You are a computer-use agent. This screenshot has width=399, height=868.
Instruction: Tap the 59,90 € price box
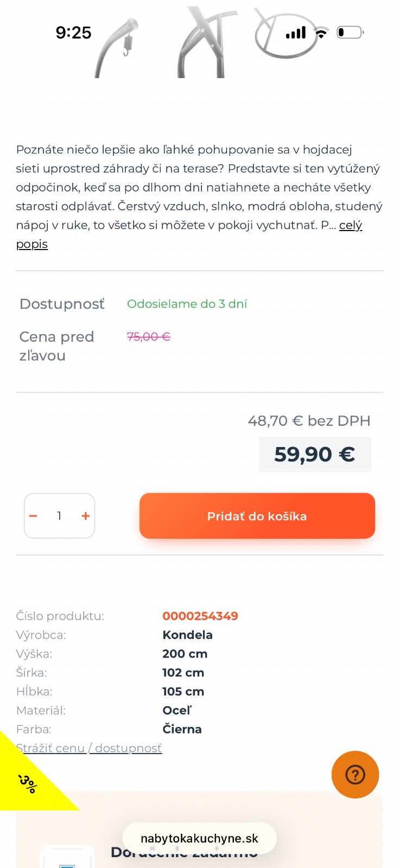(x=314, y=455)
